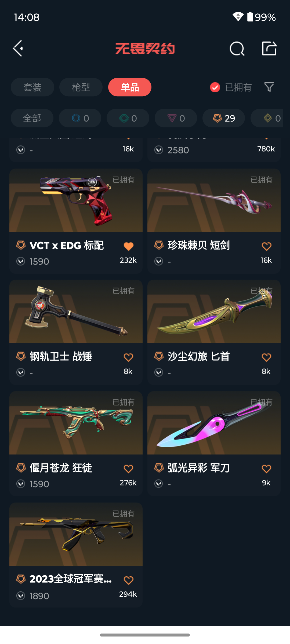
Task: Tap the back arrow icon
Action: (x=18, y=49)
